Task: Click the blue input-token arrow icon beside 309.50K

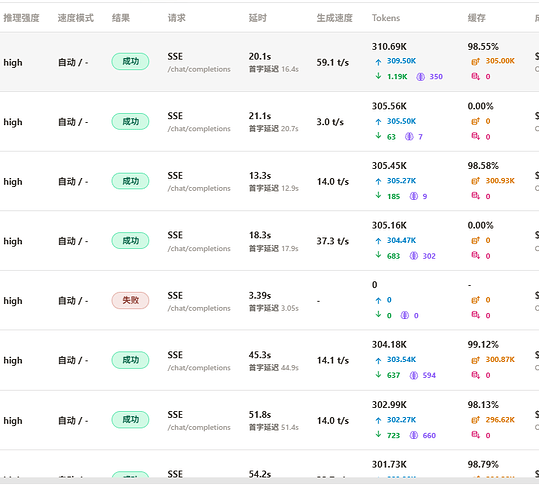Action: (x=378, y=62)
